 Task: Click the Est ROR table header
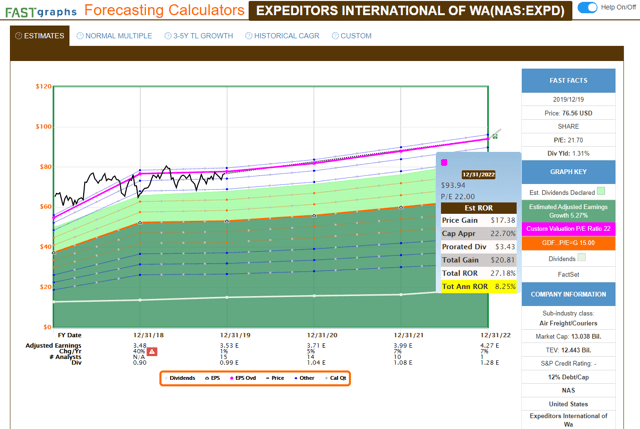478,208
